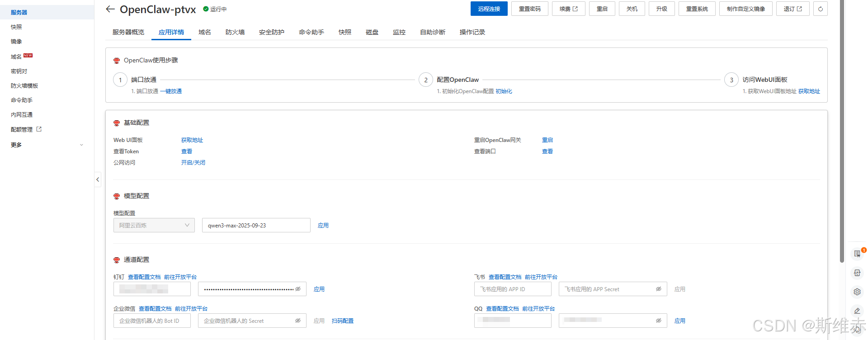Go back using the arrow beside OpenClaw-ptvx
This screenshot has height=340, width=868.
(110, 9)
